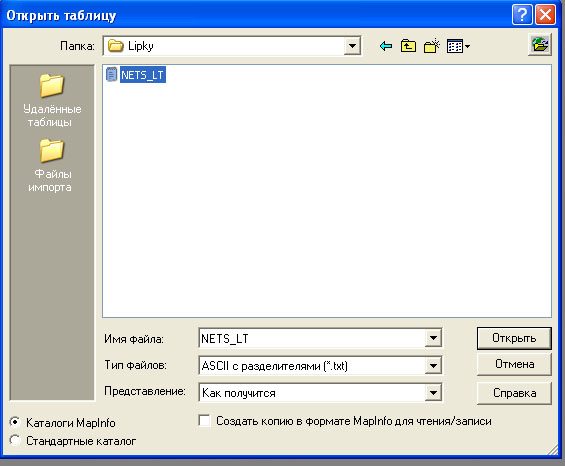565x466 pixels.
Task: Expand the Папка folder dropdown
Action: click(x=352, y=46)
